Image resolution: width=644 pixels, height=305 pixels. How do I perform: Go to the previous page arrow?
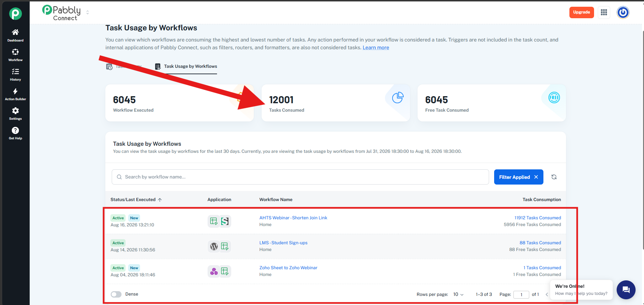click(x=546, y=295)
